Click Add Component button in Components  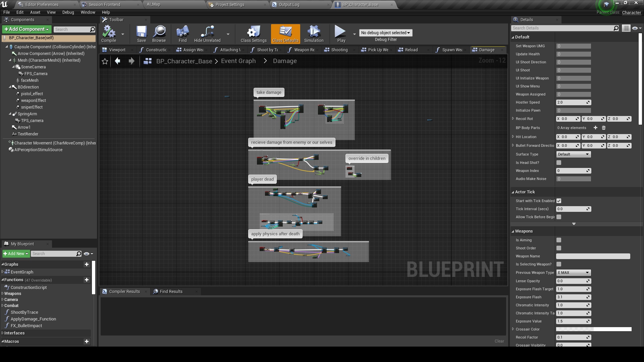coord(25,29)
